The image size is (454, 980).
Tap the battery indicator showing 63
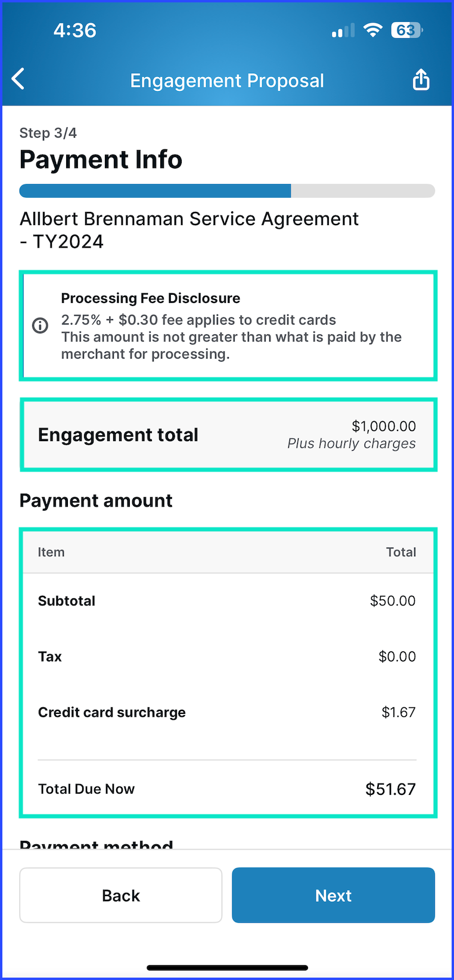coord(406,30)
